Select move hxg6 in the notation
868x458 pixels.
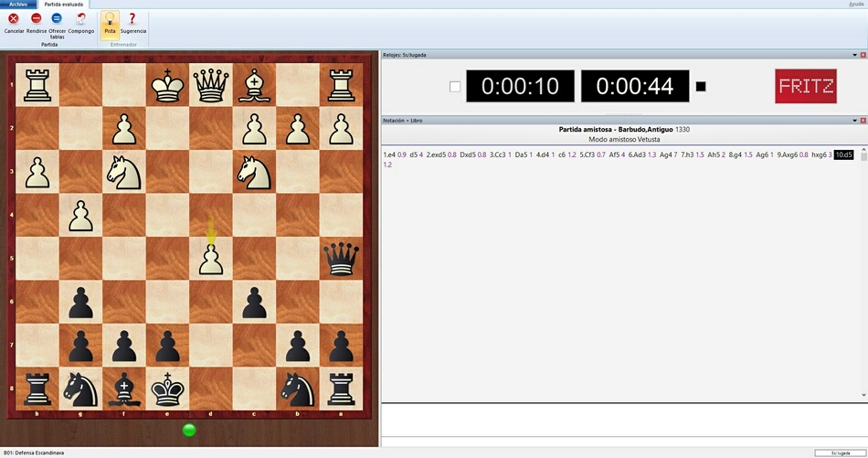point(819,155)
